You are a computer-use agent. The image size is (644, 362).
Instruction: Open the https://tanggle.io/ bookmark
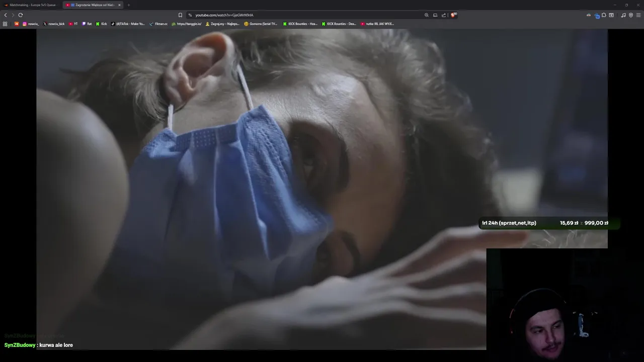[x=187, y=24]
